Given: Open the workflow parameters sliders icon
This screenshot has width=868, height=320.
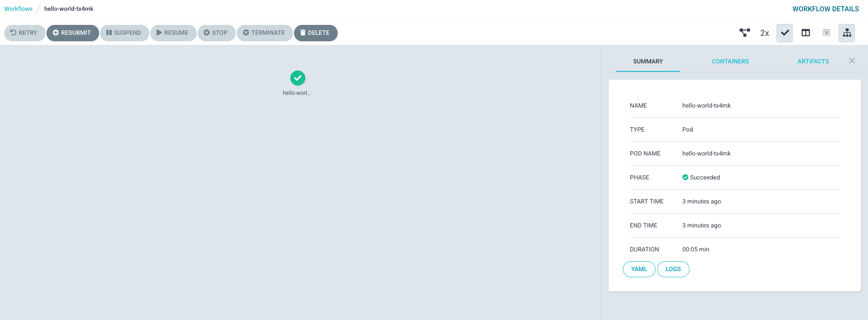Looking at the screenshot, I should tap(826, 33).
